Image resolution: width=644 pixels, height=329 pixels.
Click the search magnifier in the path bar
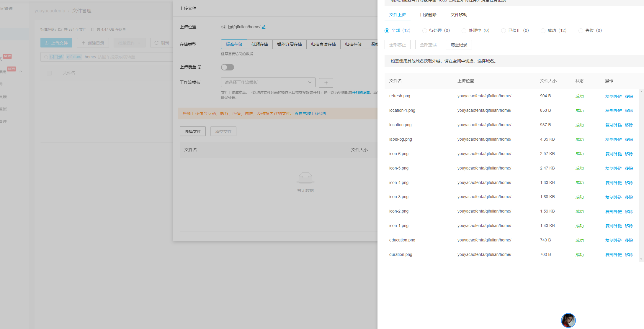[x=46, y=57]
